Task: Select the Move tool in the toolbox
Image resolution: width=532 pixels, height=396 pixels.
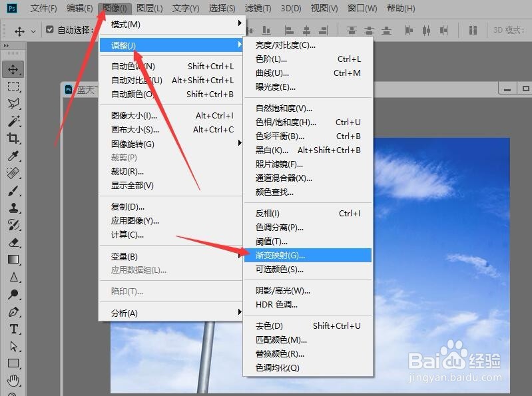Action: (x=13, y=69)
